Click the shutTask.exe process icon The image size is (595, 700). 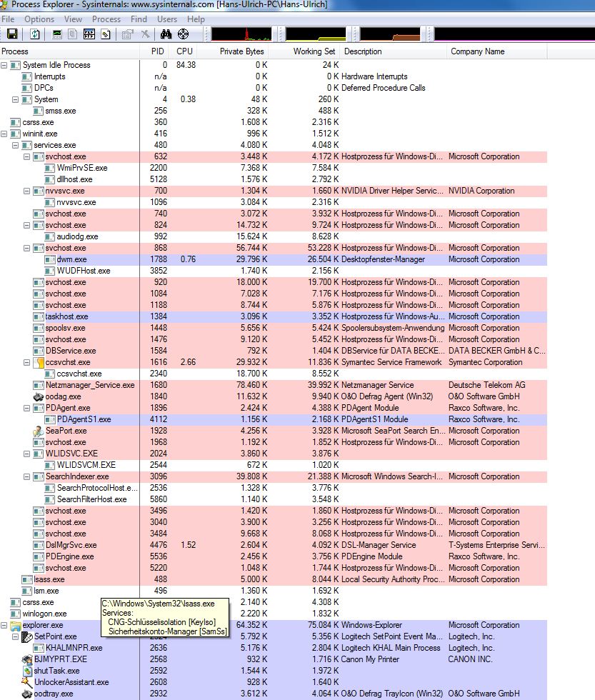pyautogui.click(x=26, y=671)
